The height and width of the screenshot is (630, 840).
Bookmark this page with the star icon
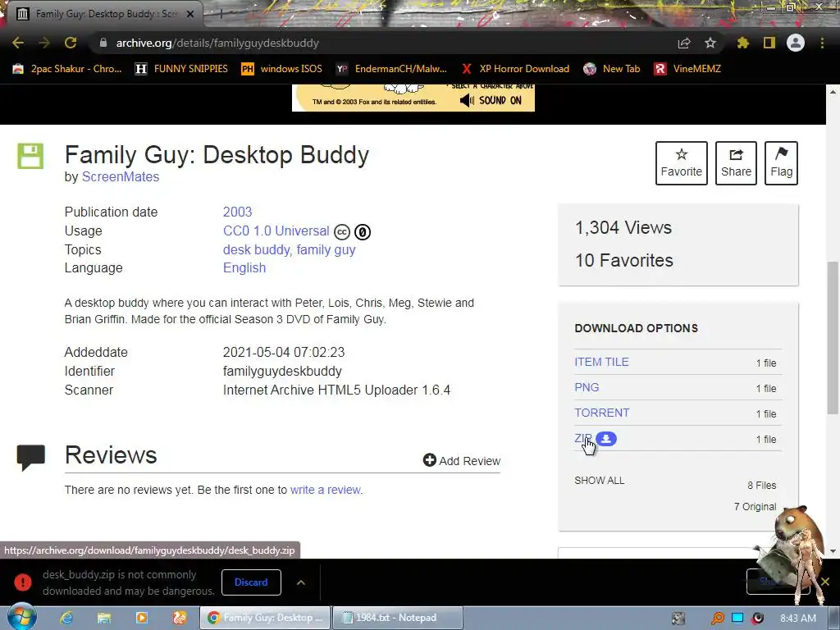pyautogui.click(x=710, y=43)
